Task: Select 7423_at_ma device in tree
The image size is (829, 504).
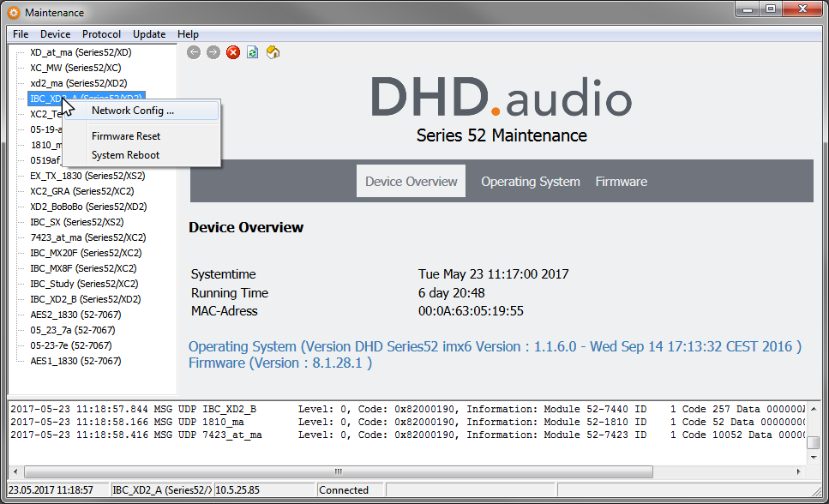Action: [x=87, y=237]
